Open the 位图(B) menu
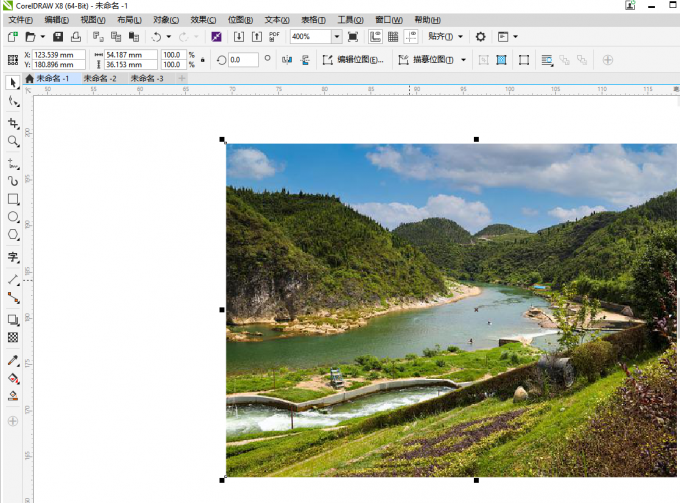The image size is (680, 503). [240, 20]
